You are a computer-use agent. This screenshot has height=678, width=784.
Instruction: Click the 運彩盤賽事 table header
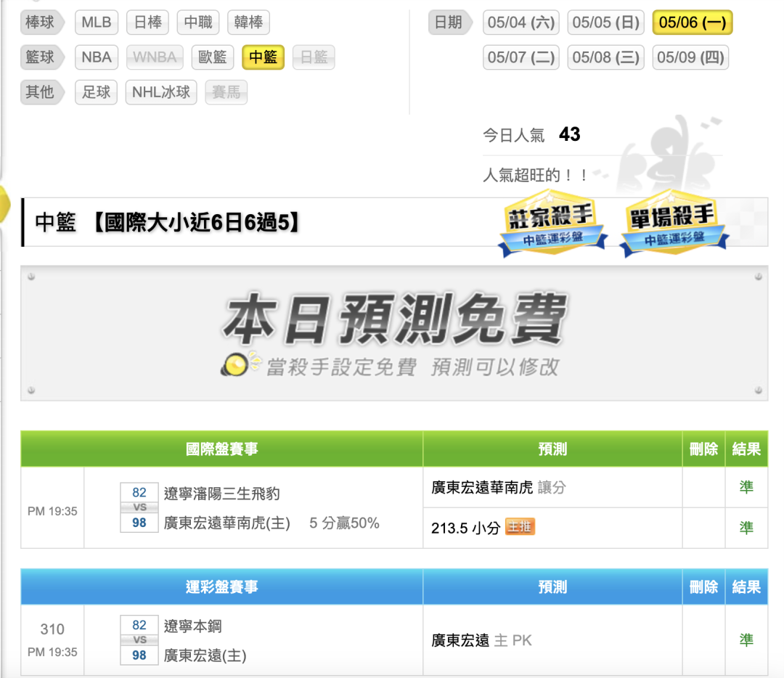tap(222, 587)
